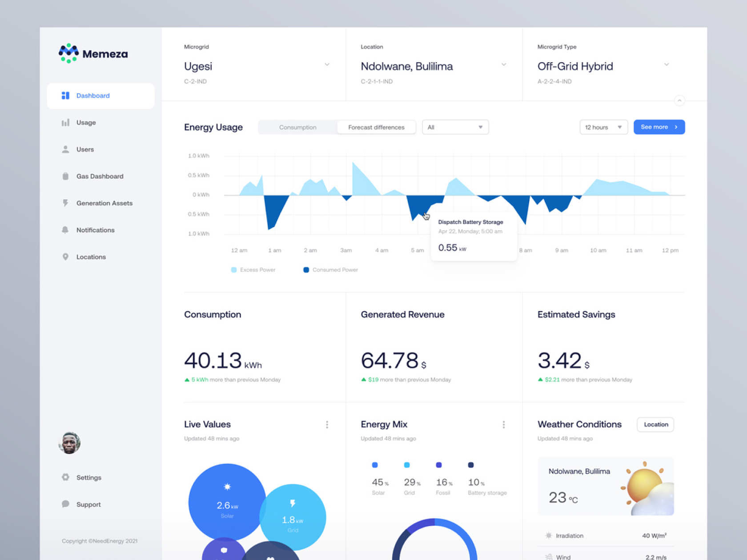Viewport: 747px width, 560px height.
Task: Click the Fossil color swatch
Action: [x=439, y=465]
